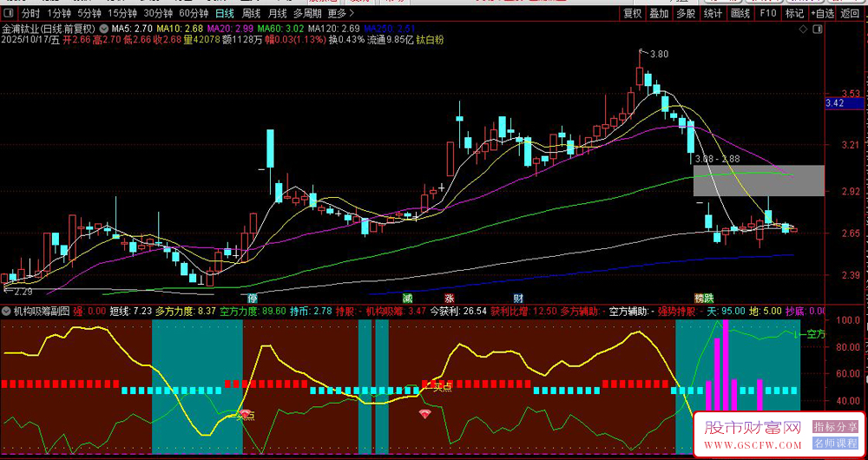Screen dimensions: 868x460
Task: Click the red 涨 event marker
Action: 450,299
